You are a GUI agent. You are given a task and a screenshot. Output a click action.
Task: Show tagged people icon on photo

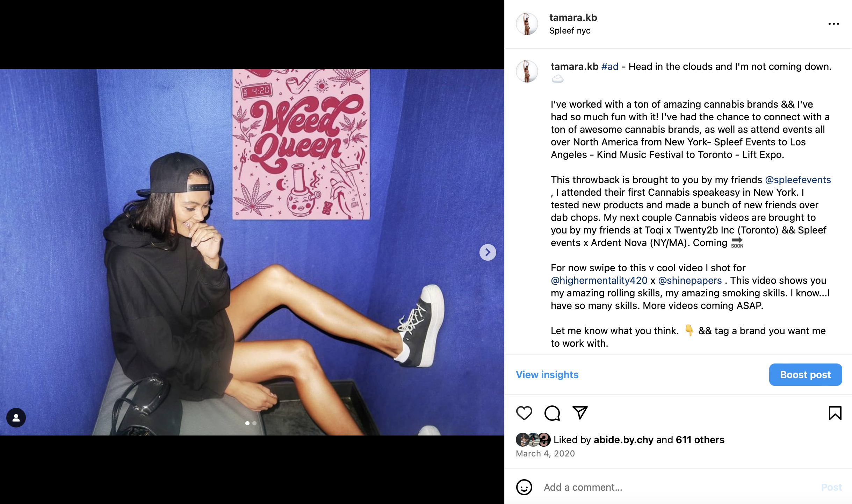[16, 418]
